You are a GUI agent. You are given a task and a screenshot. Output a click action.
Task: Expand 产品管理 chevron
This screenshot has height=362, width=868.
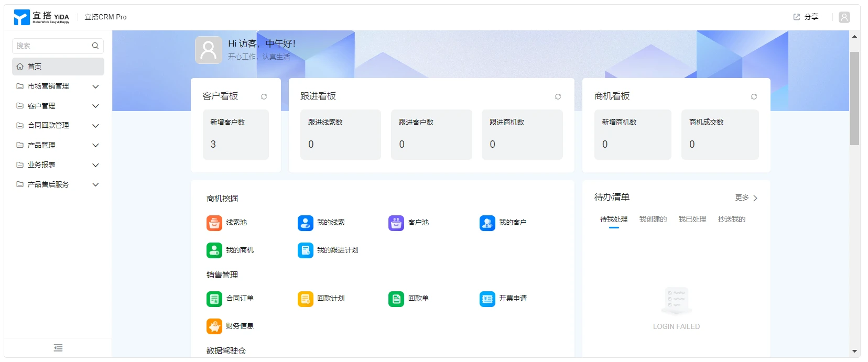pos(95,146)
